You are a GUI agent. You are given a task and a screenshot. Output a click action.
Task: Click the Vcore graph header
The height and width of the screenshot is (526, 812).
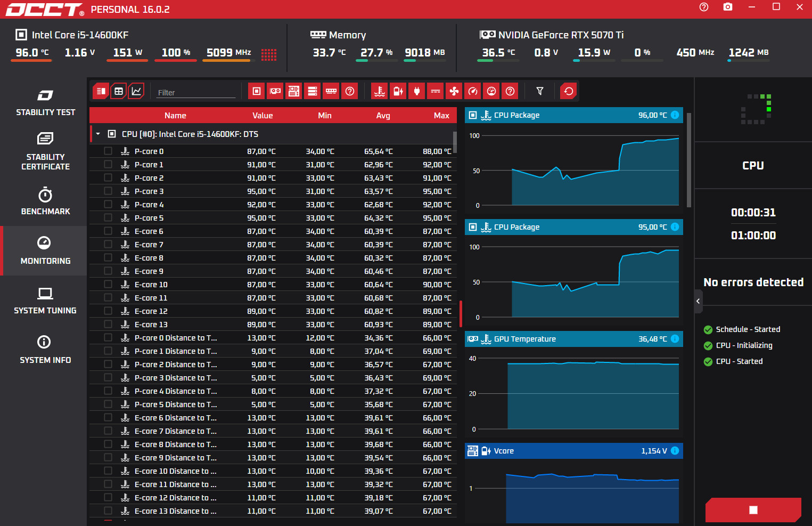point(574,451)
